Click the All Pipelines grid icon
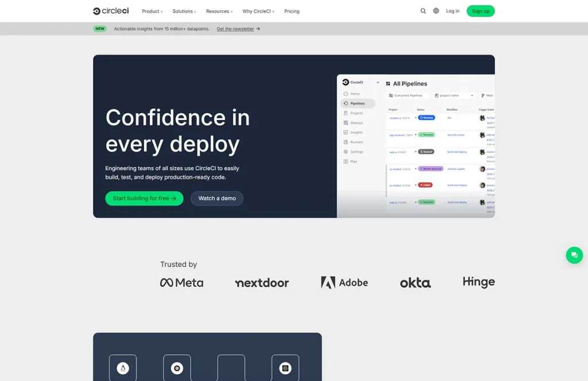This screenshot has height=381, width=588. point(388,84)
